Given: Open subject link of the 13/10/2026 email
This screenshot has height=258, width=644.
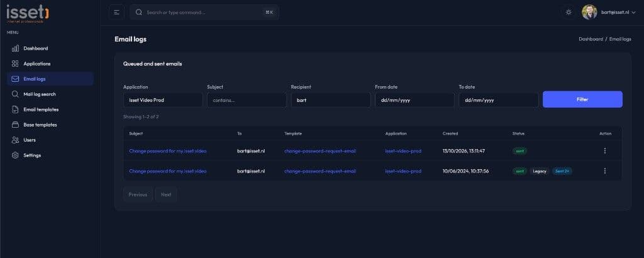Looking at the screenshot, I should click(x=167, y=151).
